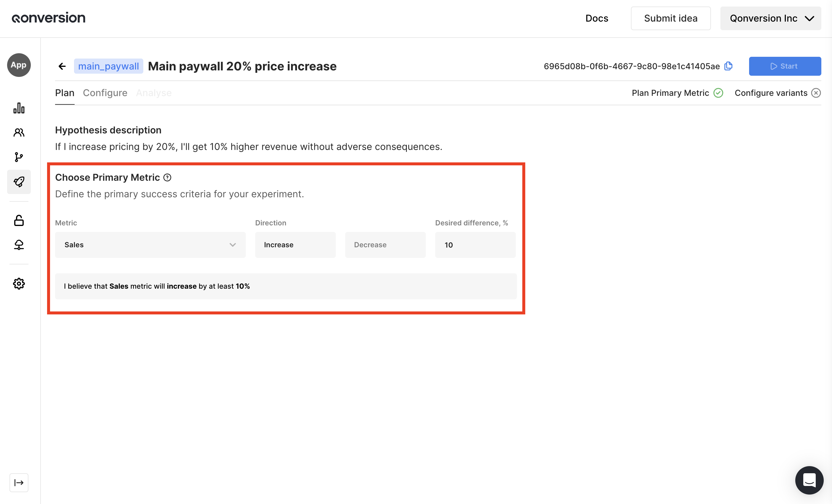Select Increase direction option
The height and width of the screenshot is (504, 832).
click(x=295, y=245)
